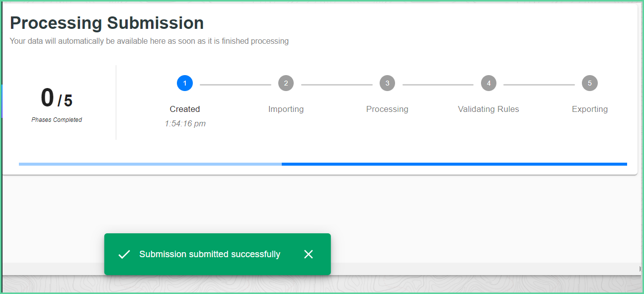Click the Processing Submission heading
The width and height of the screenshot is (644, 294).
pos(107,23)
